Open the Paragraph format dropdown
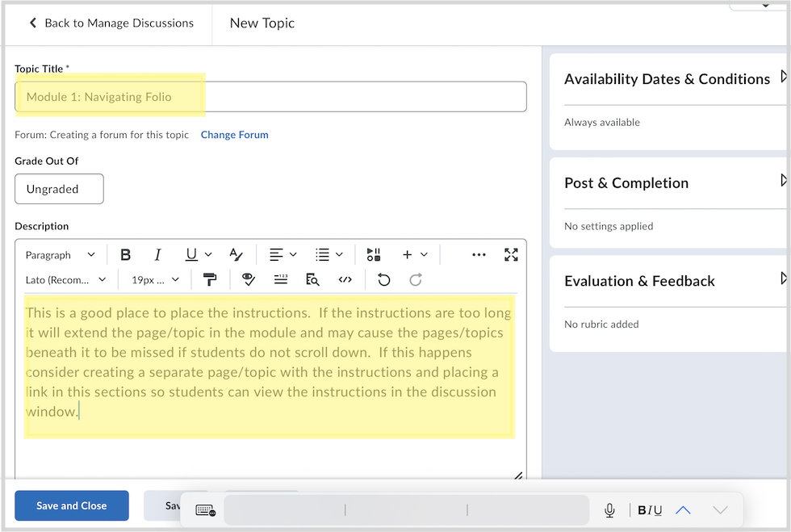Screen dimensions: 791x532 click(60, 255)
